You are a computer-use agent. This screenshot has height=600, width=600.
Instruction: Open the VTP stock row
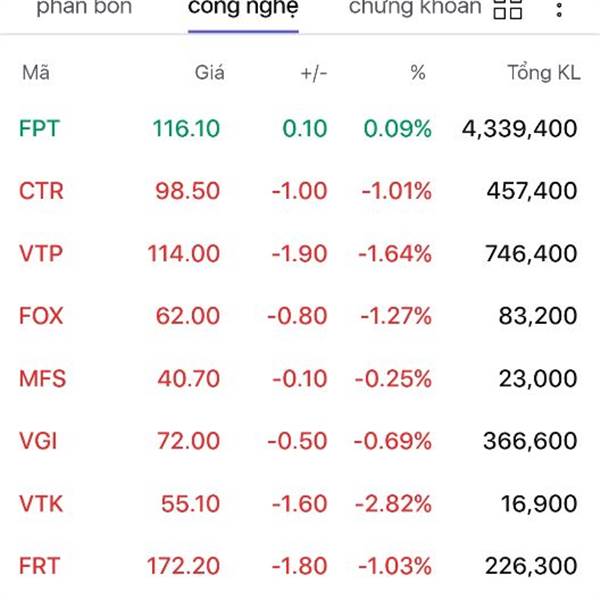pos(298,253)
